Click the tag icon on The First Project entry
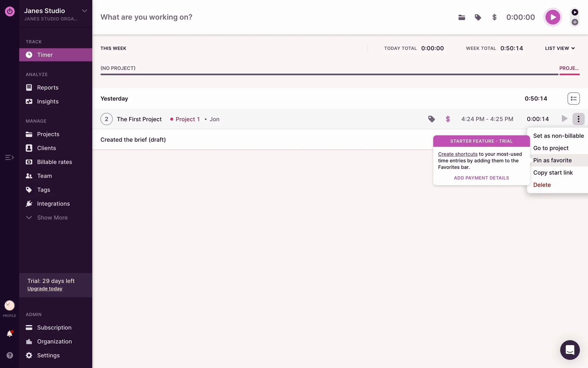The width and height of the screenshot is (588, 368). click(x=432, y=119)
